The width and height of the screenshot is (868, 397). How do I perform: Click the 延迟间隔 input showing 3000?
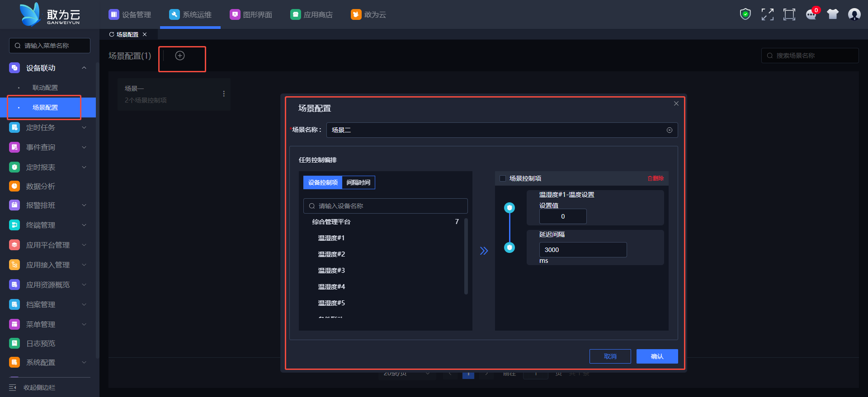pos(582,250)
